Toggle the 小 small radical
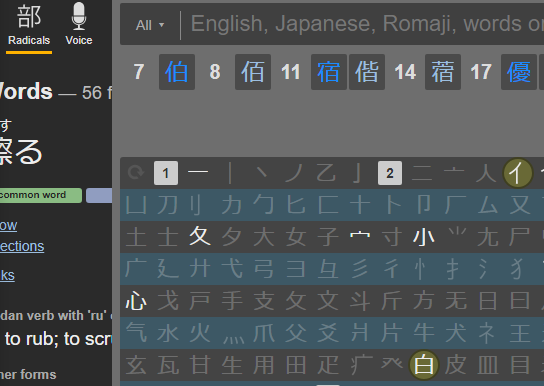The width and height of the screenshot is (544, 386). (x=424, y=237)
